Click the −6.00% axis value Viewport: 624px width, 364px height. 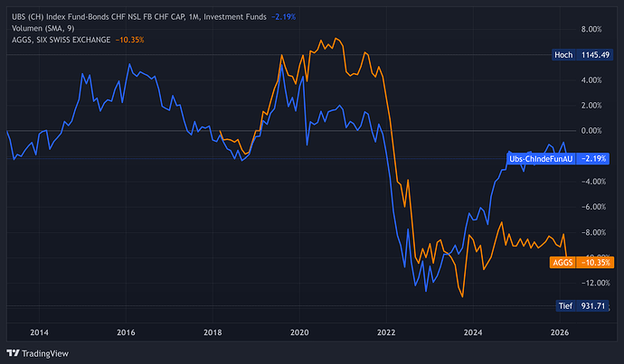593,207
